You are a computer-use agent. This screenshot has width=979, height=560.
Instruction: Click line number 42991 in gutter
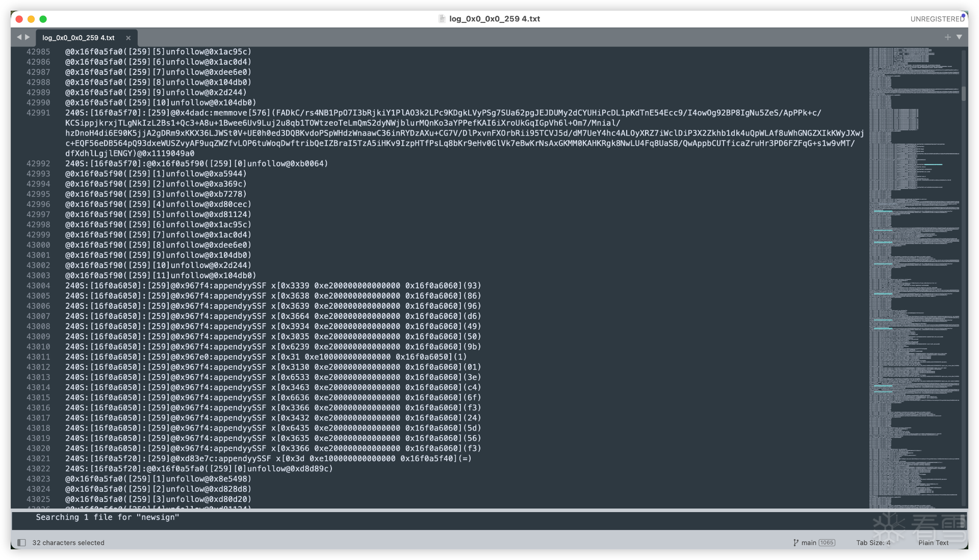point(38,113)
